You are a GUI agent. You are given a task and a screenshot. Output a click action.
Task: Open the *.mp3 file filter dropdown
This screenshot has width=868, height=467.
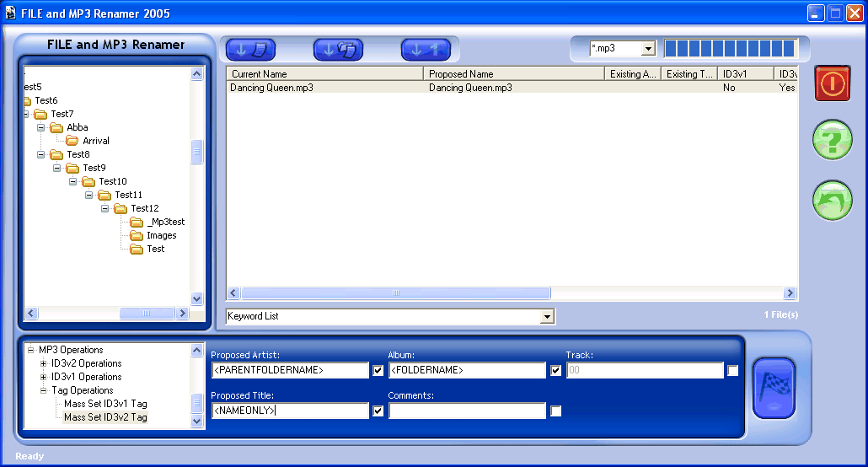pos(648,49)
